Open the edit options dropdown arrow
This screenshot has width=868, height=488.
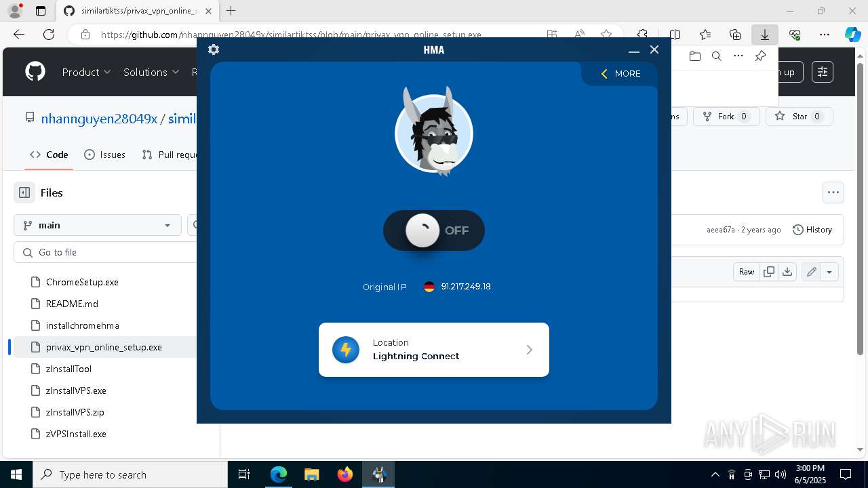[x=829, y=272]
